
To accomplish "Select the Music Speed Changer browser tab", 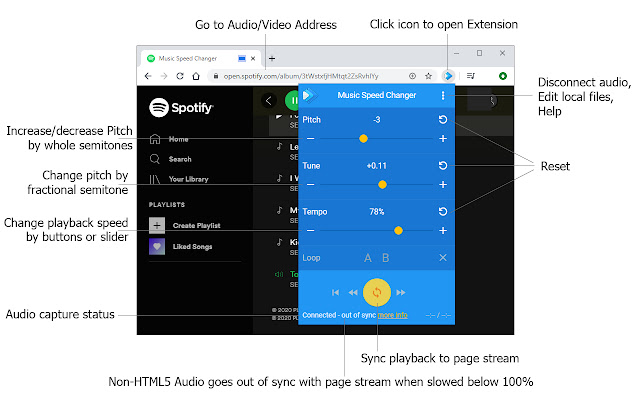I will 202,58.
